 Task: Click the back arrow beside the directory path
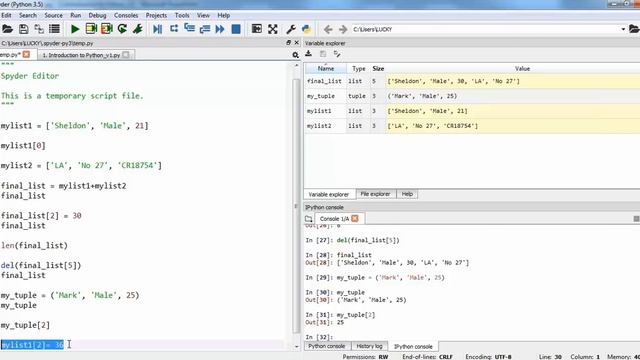(328, 29)
